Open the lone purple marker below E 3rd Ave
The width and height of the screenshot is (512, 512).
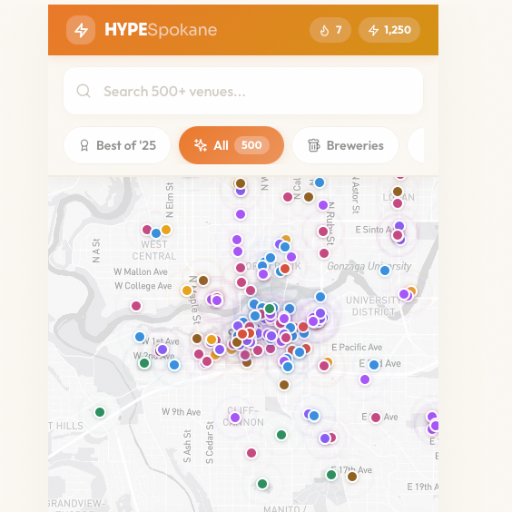(365, 379)
